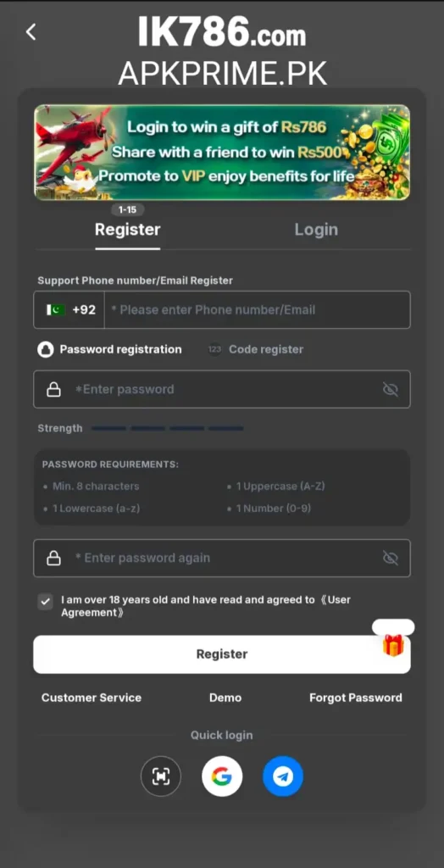This screenshot has width=444, height=868.
Task: Switch to the Login tab
Action: coord(316,230)
